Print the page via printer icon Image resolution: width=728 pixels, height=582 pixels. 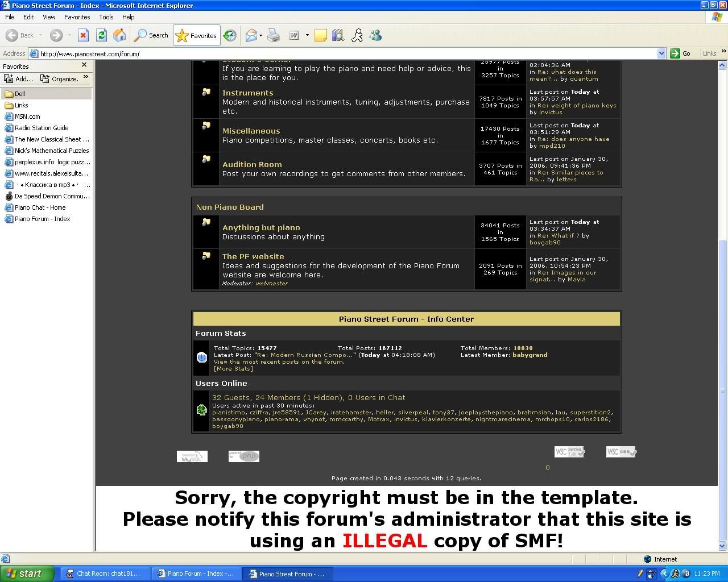[274, 35]
